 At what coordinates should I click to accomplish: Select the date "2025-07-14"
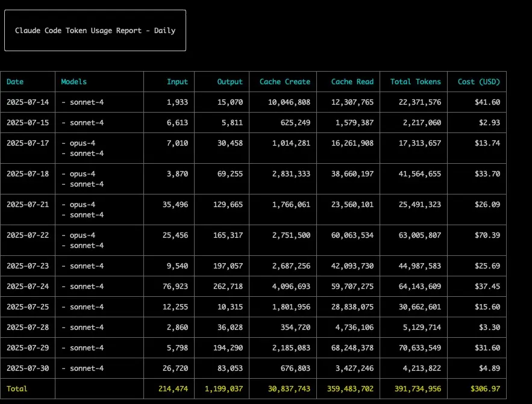click(x=28, y=102)
